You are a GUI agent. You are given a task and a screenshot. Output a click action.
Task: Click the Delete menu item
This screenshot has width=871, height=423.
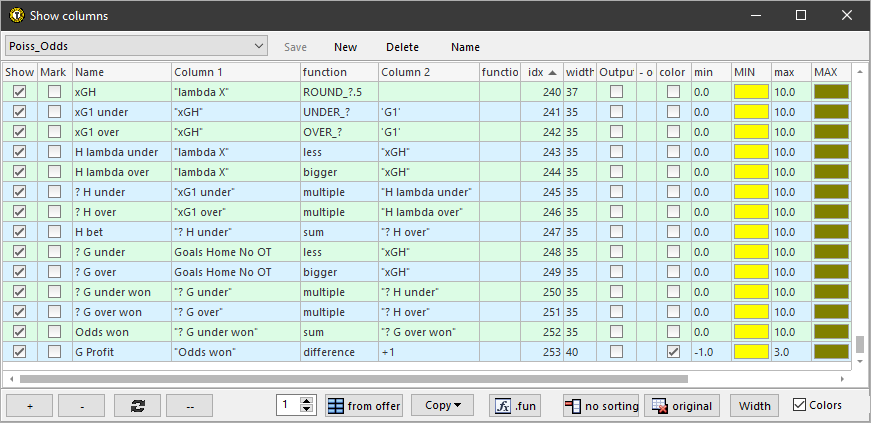pyautogui.click(x=402, y=47)
